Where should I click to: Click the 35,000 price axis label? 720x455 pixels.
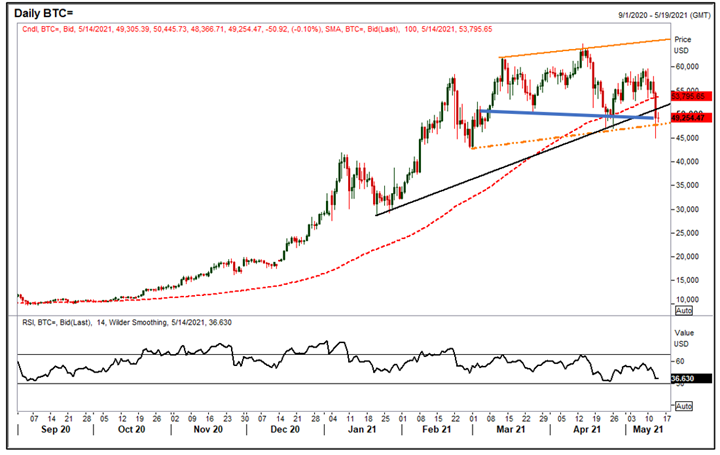pos(687,185)
